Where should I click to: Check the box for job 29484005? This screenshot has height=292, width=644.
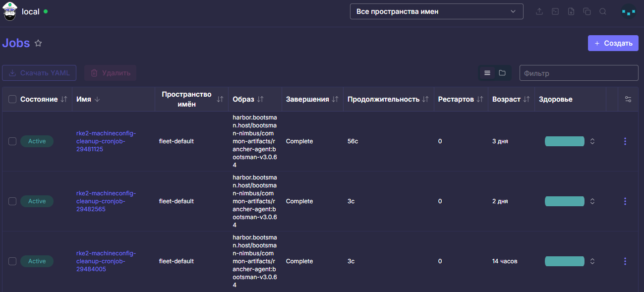(12, 261)
